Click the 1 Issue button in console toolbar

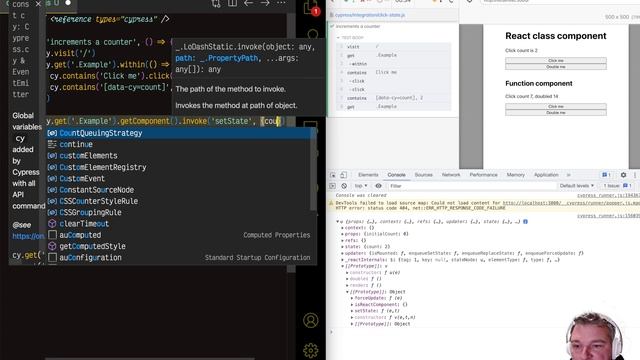coord(618,186)
